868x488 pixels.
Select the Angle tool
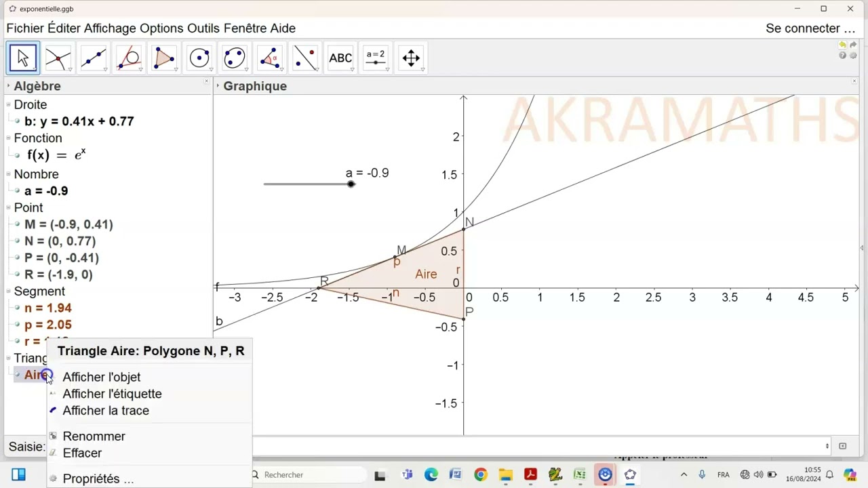click(270, 58)
